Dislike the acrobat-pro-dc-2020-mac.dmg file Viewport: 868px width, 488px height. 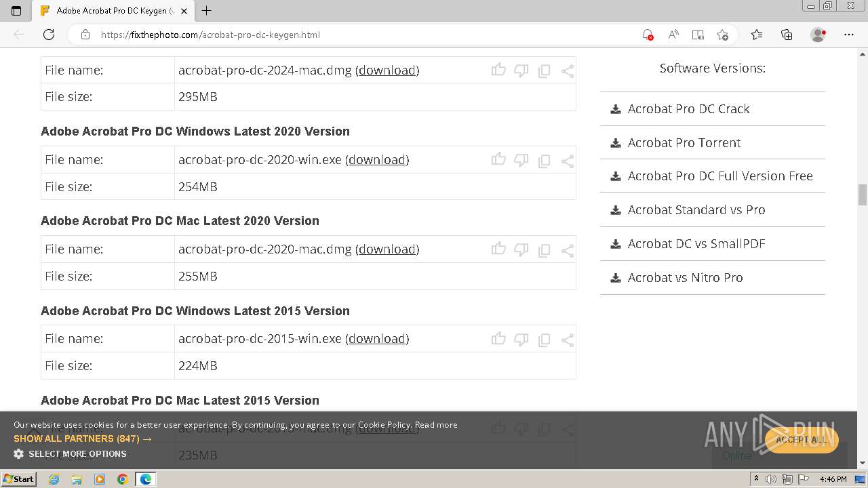[x=521, y=249]
